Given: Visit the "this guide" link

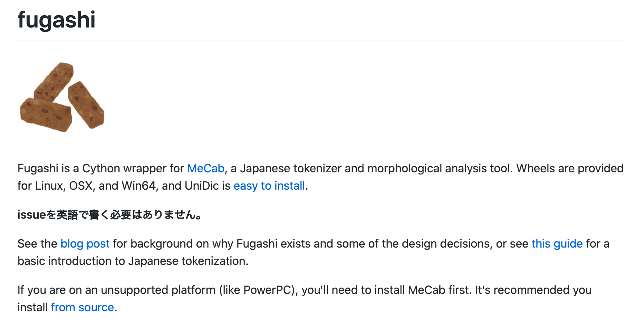Looking at the screenshot, I should (x=557, y=244).
